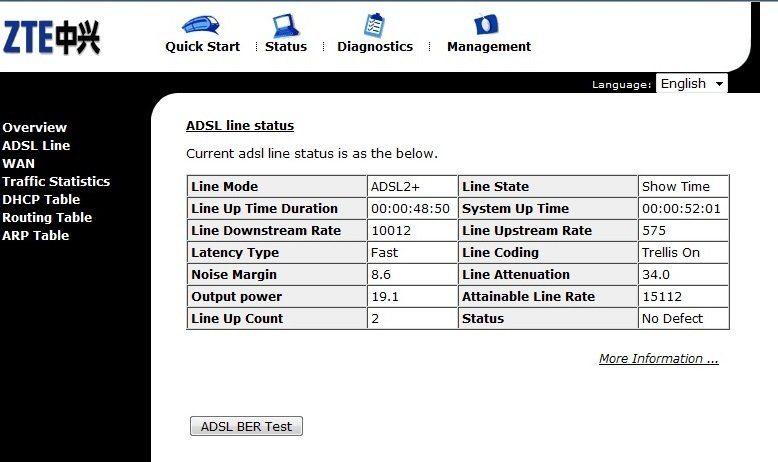Image resolution: width=778 pixels, height=462 pixels.
Task: Open the Diagnostics menu label
Action: tap(375, 47)
